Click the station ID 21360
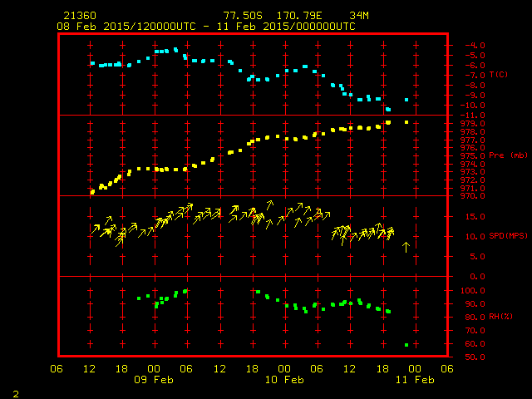The width and height of the screenshot is (532, 399). (80, 16)
